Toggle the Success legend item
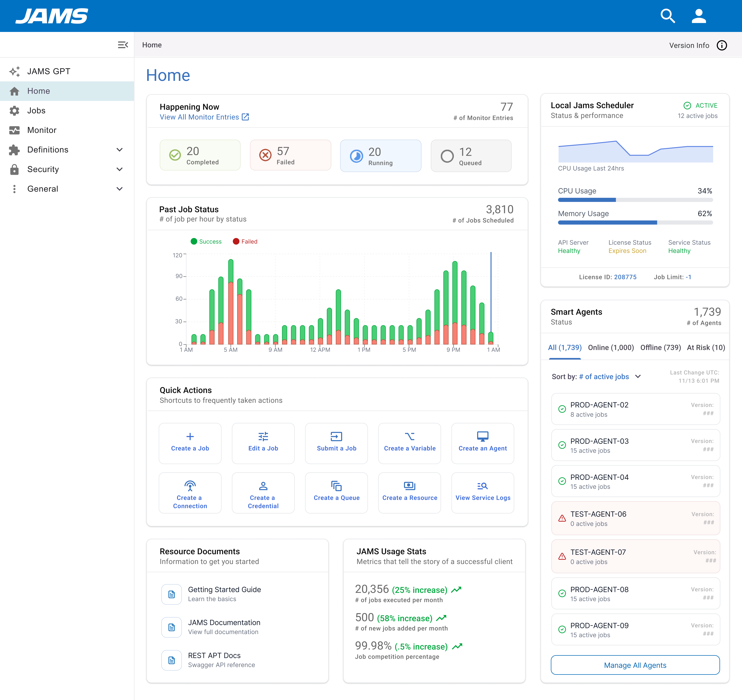Image resolution: width=742 pixels, height=700 pixels. pos(206,241)
